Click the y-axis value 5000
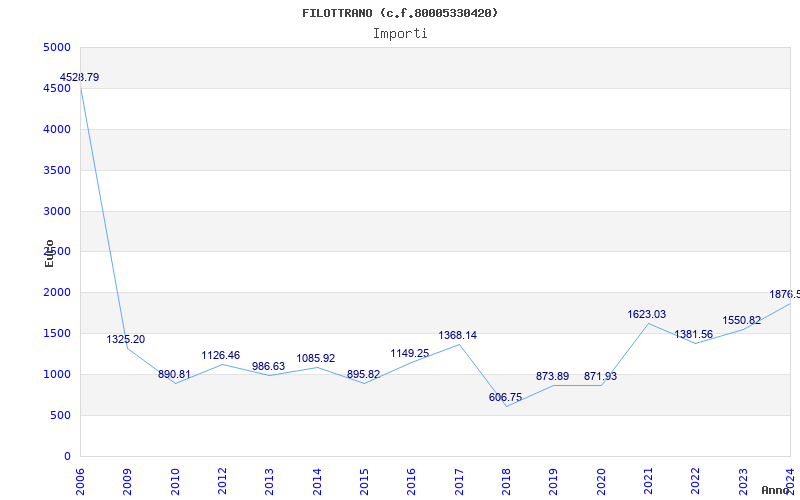The height and width of the screenshot is (500, 800). tap(57, 47)
